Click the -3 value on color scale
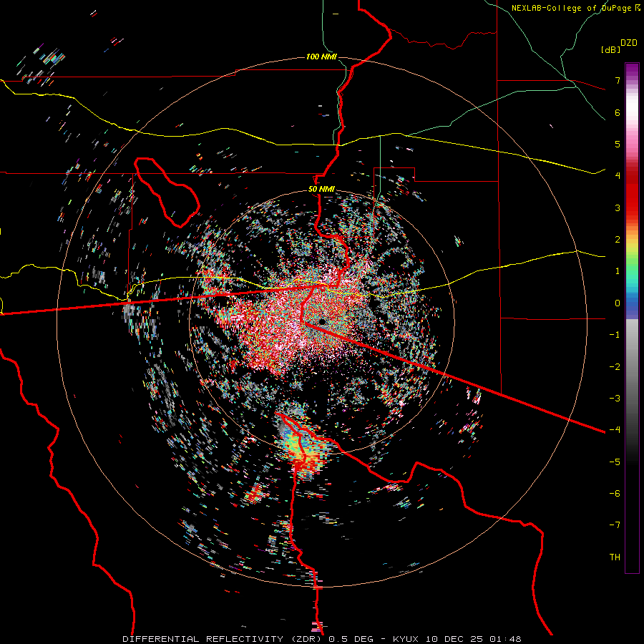The image size is (644, 644). [x=615, y=399]
